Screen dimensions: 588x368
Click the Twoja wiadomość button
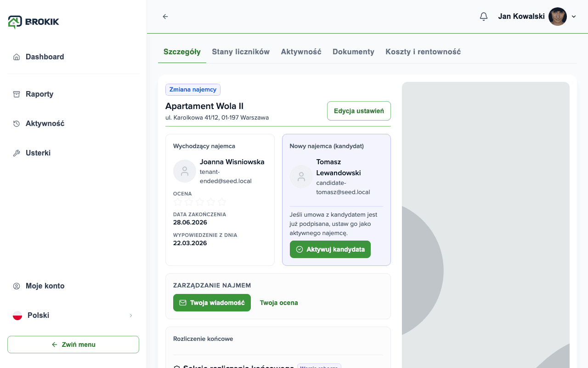pyautogui.click(x=212, y=303)
